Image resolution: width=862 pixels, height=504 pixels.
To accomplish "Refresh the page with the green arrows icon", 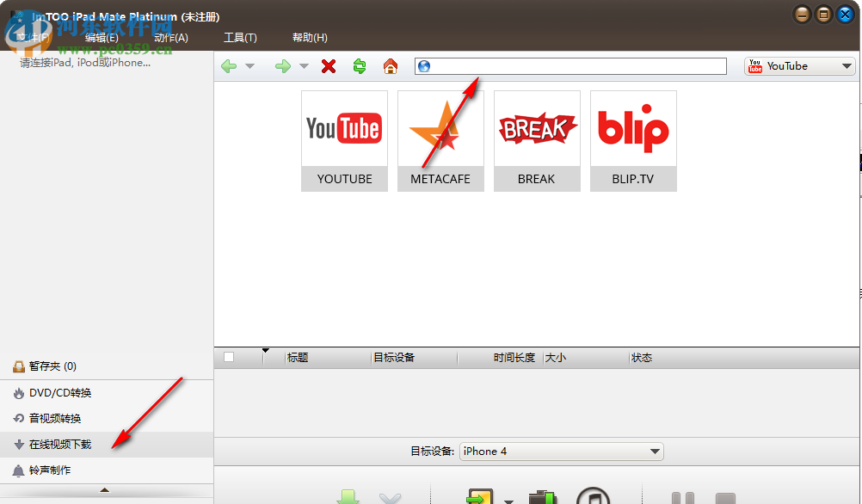I will 360,66.
